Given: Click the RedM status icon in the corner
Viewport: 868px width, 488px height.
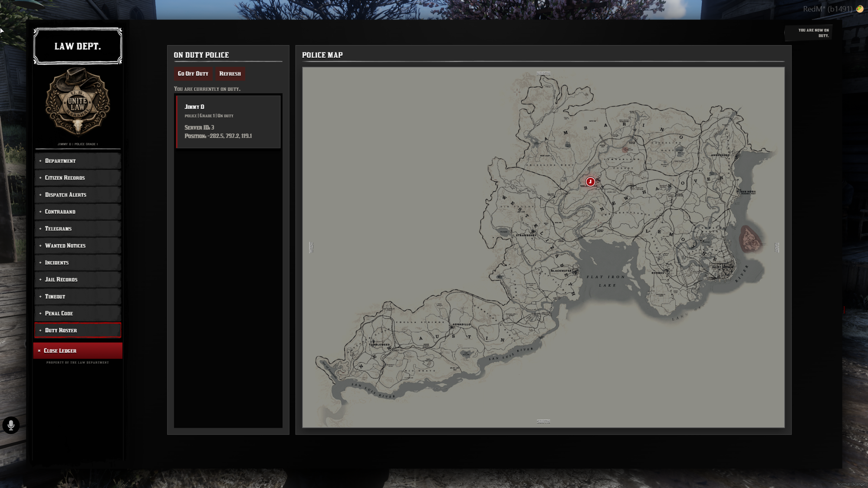Looking at the screenshot, I should 859,9.
